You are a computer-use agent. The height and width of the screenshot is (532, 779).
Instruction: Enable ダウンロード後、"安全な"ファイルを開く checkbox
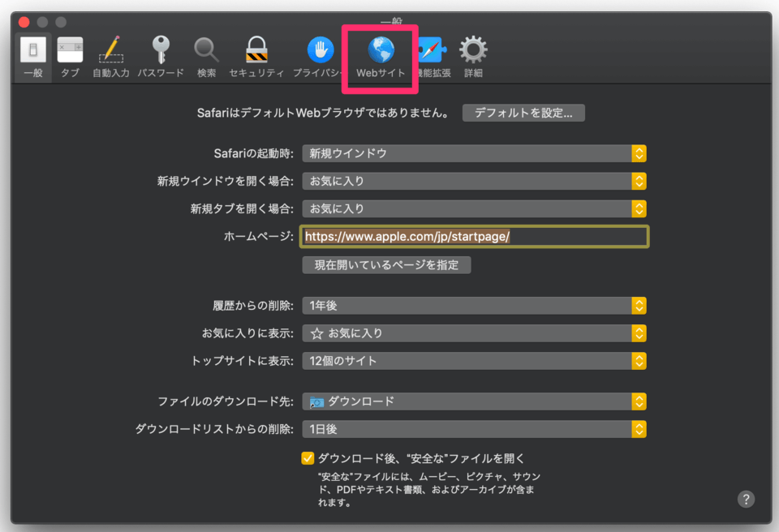(307, 457)
